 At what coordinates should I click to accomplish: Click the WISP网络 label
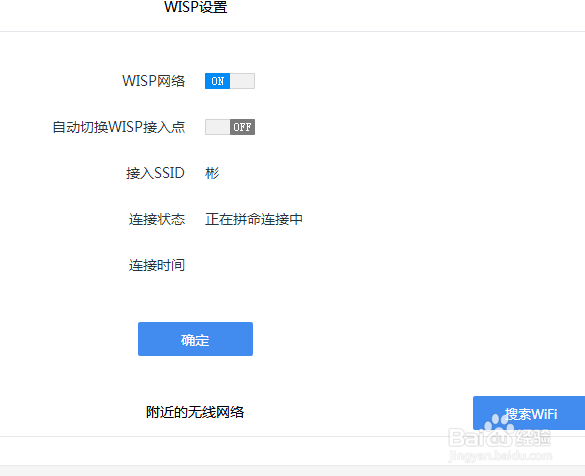tap(154, 81)
